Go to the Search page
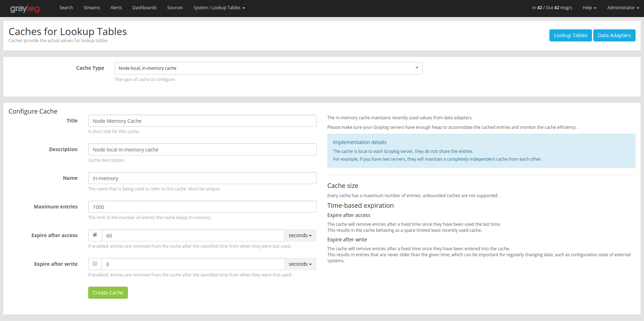Screen dimensions: 644x321 point(66,8)
